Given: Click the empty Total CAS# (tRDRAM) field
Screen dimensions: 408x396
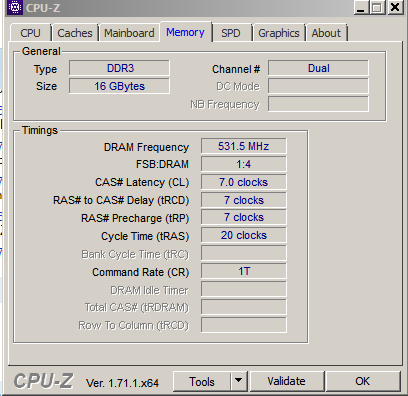Looking at the screenshot, I should point(244,307).
